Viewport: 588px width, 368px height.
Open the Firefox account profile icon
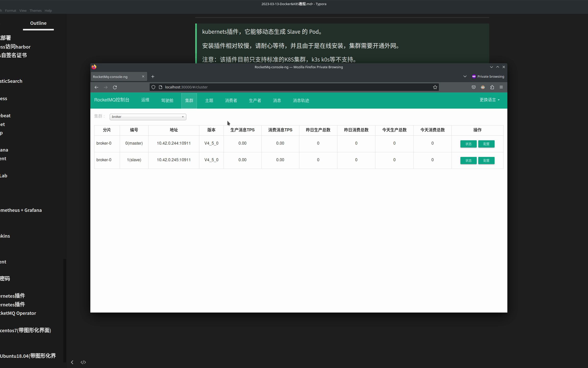point(483,87)
